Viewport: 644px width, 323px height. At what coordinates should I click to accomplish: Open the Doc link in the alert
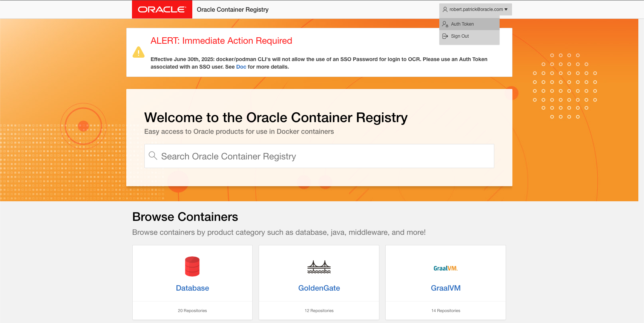coord(241,67)
